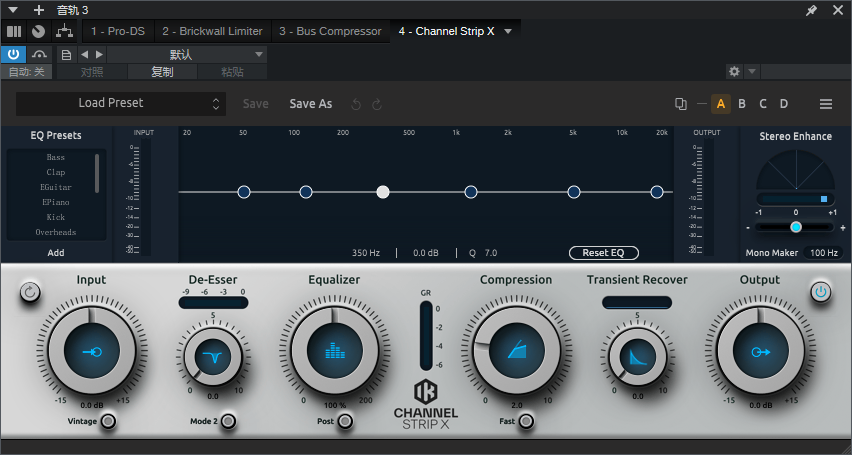Click the pin window icon

(811, 10)
